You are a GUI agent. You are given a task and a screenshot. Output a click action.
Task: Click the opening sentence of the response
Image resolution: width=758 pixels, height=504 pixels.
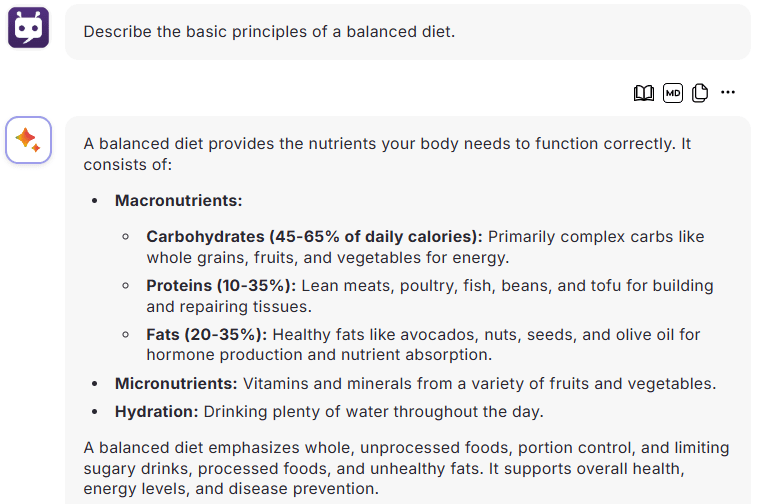387,154
